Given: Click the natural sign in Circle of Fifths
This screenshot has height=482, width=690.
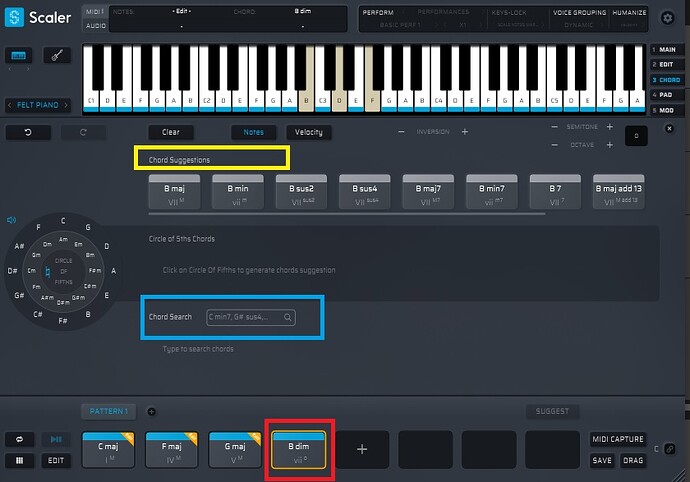Looking at the screenshot, I should (48, 272).
